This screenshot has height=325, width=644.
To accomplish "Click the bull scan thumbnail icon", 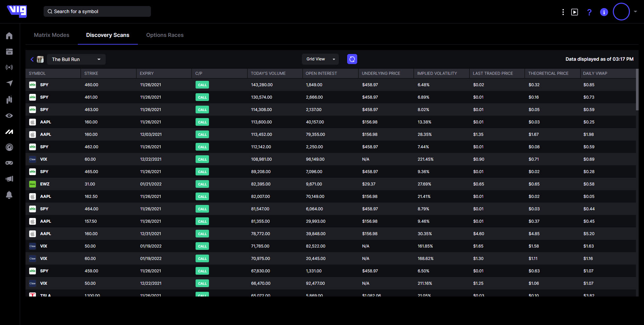I will pyautogui.click(x=40, y=59).
